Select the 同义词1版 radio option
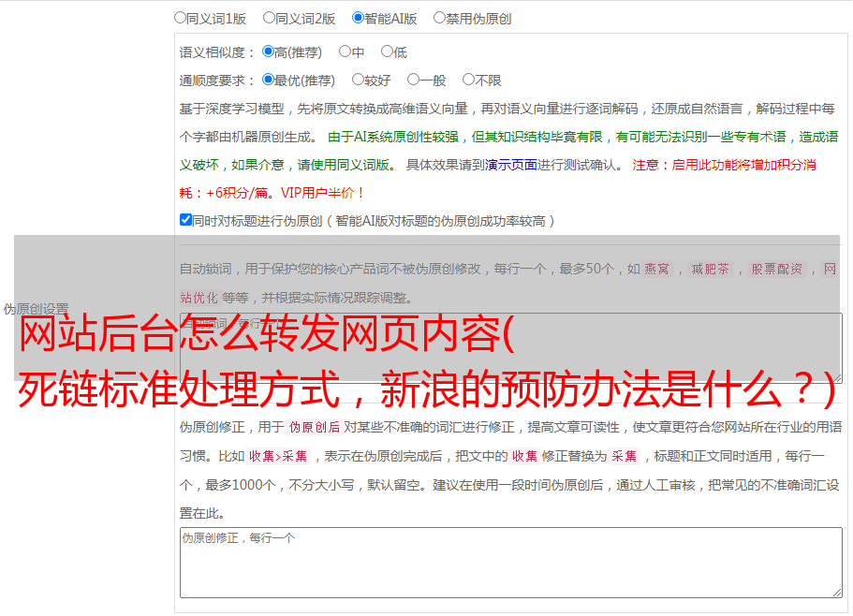Viewport: 853px width, 616px height. click(x=180, y=18)
